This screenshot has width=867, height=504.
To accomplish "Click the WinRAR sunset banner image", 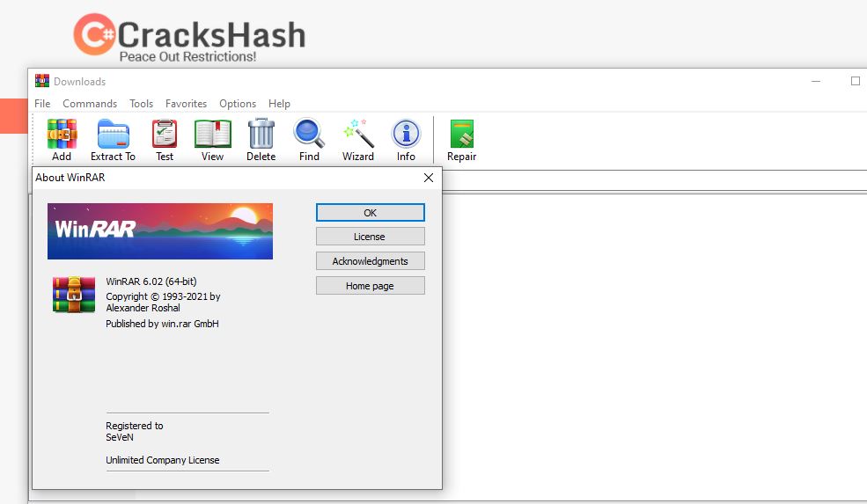I will (x=160, y=231).
